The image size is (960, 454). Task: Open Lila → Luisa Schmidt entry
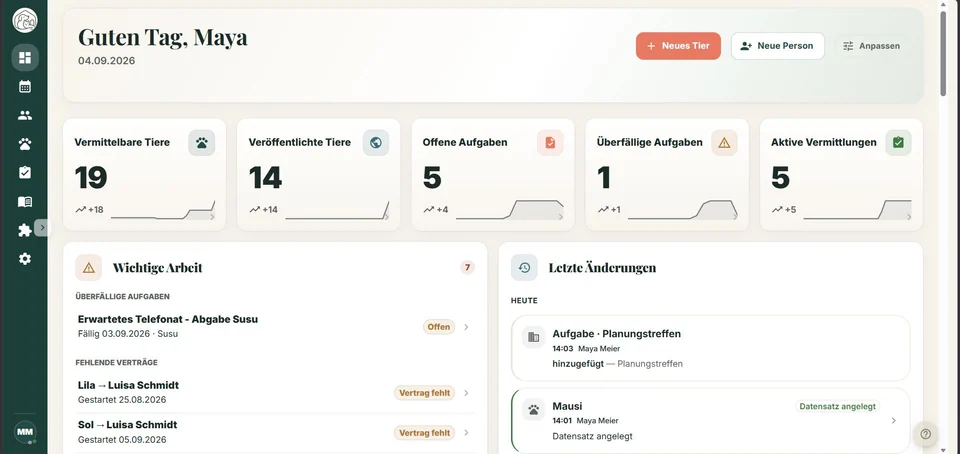pyautogui.click(x=275, y=393)
